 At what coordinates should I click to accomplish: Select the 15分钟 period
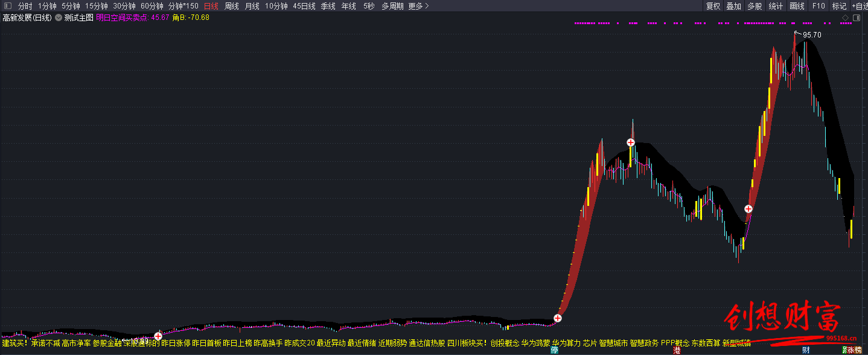pos(97,6)
